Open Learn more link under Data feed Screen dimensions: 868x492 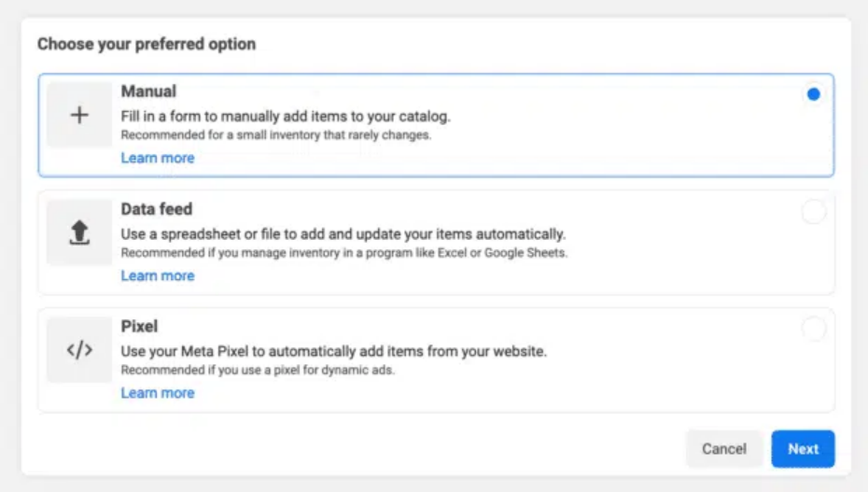(x=158, y=275)
